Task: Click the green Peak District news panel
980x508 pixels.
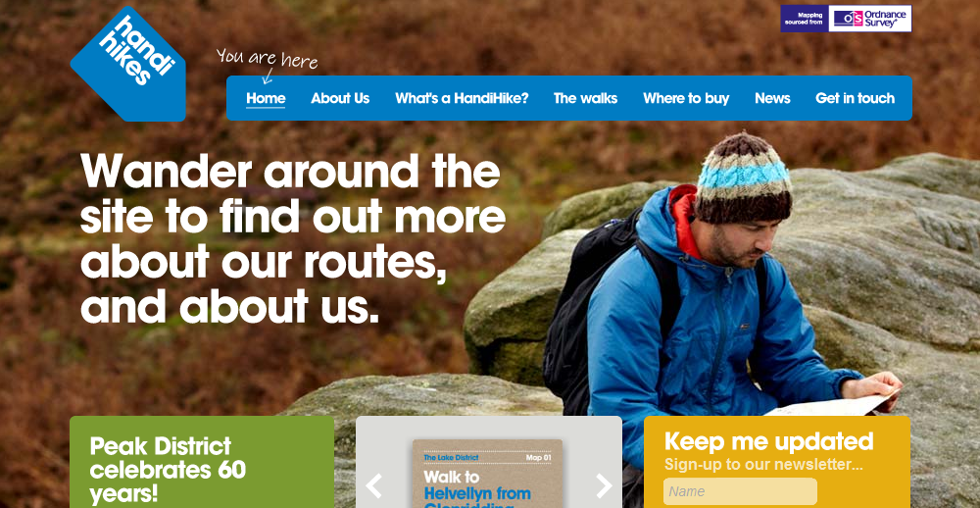Action: coord(202,462)
